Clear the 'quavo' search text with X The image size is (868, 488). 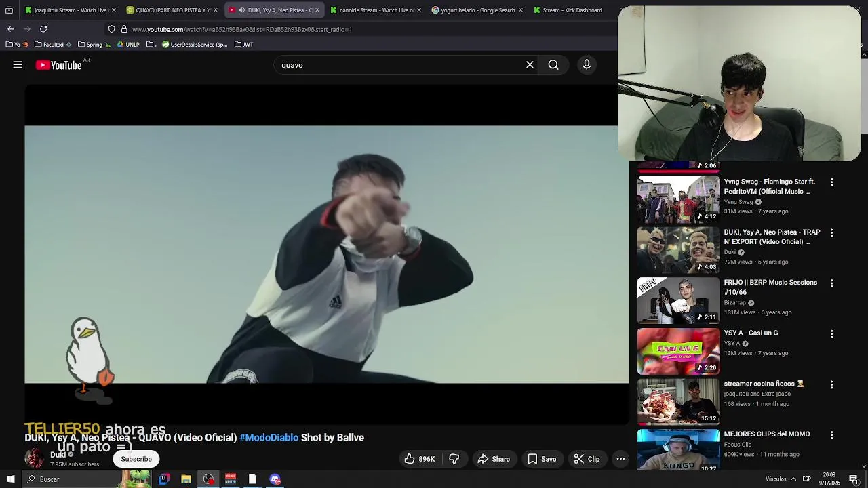pyautogui.click(x=530, y=65)
